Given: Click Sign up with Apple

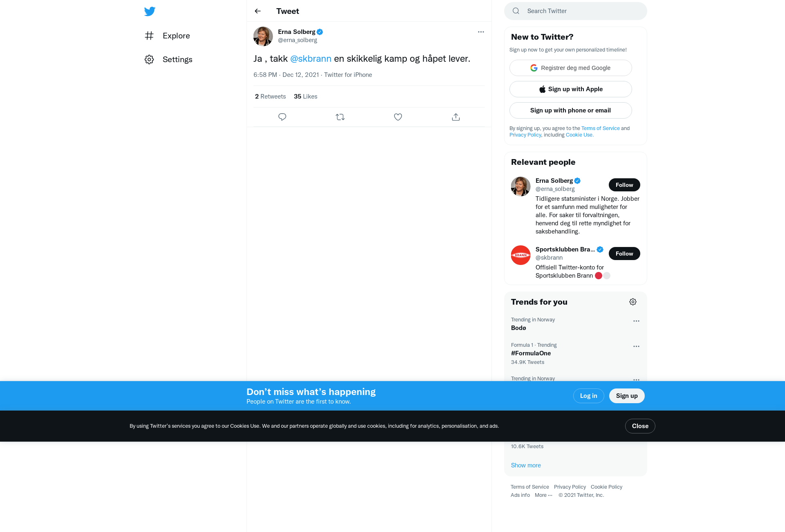Looking at the screenshot, I should [x=571, y=89].
